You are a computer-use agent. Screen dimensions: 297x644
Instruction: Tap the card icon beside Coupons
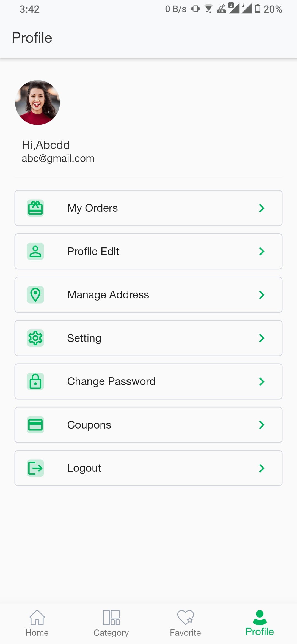(x=35, y=425)
